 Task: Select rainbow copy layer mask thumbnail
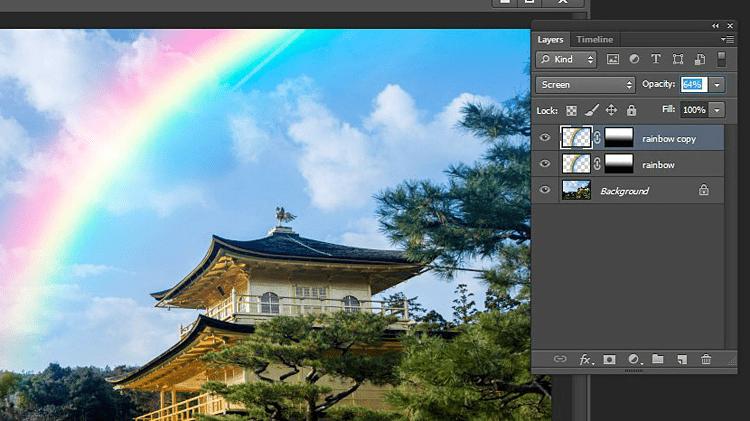(x=618, y=138)
